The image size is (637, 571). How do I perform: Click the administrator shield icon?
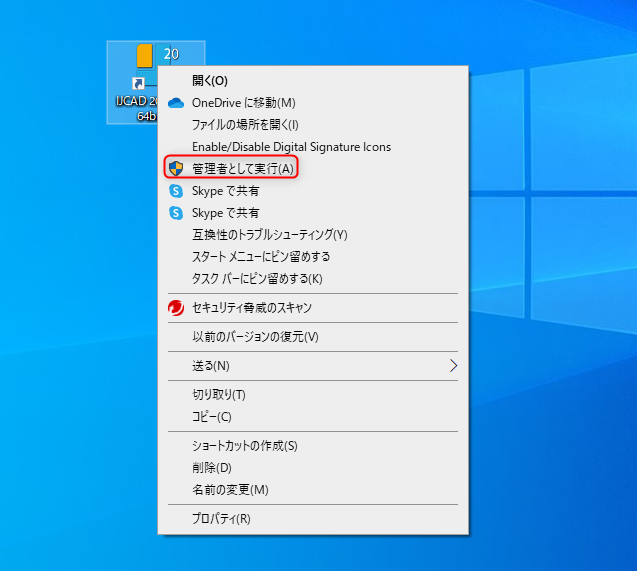point(176,168)
